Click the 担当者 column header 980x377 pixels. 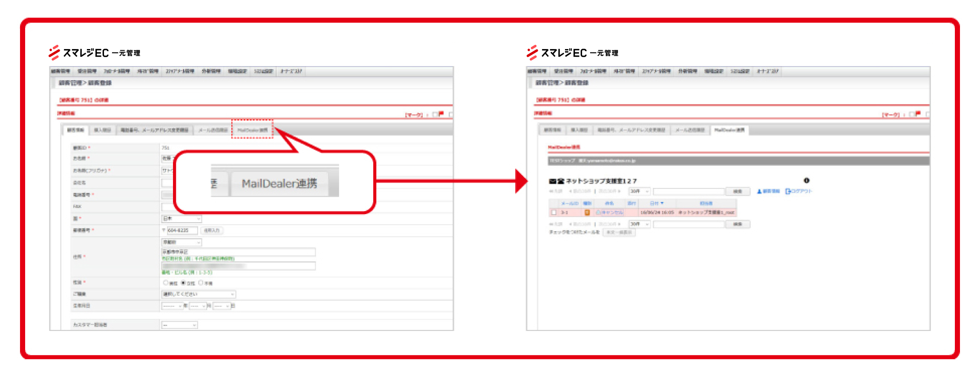point(706,203)
